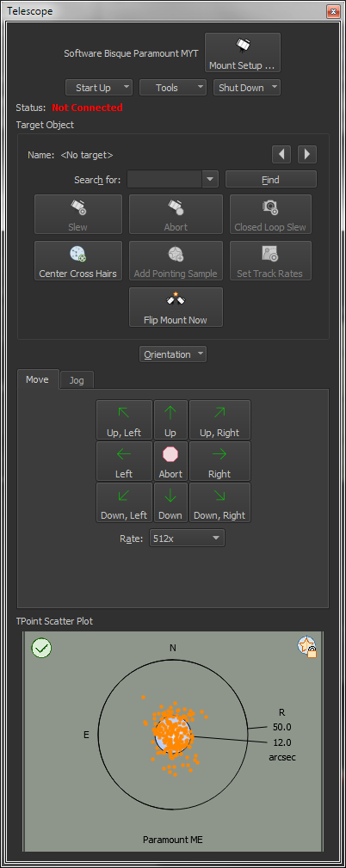Expand the Rate 512x combo box
The height and width of the screenshot is (868, 346).
[x=187, y=538]
